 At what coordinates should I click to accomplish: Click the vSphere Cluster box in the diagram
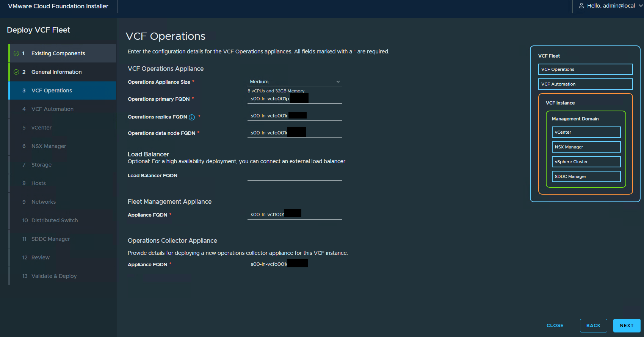point(586,162)
